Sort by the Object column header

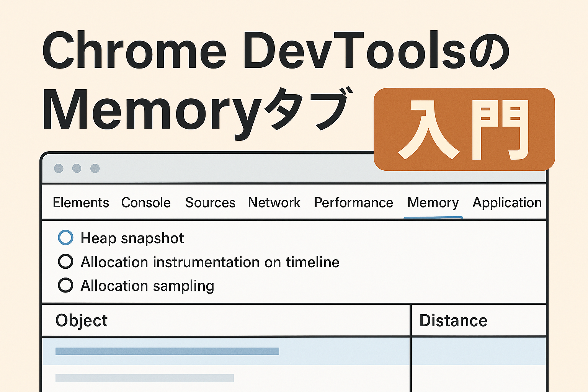(x=81, y=320)
